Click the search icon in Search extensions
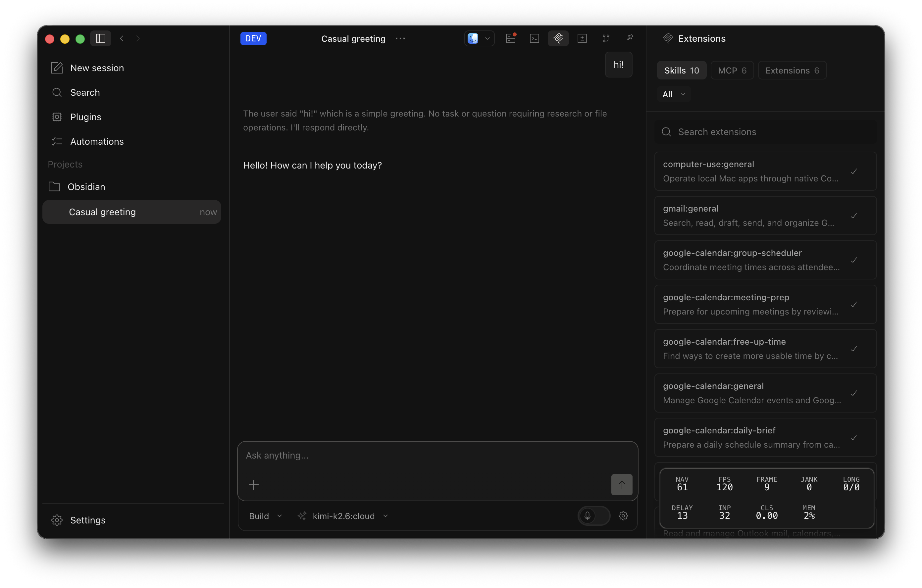The height and width of the screenshot is (588, 922). pos(666,132)
